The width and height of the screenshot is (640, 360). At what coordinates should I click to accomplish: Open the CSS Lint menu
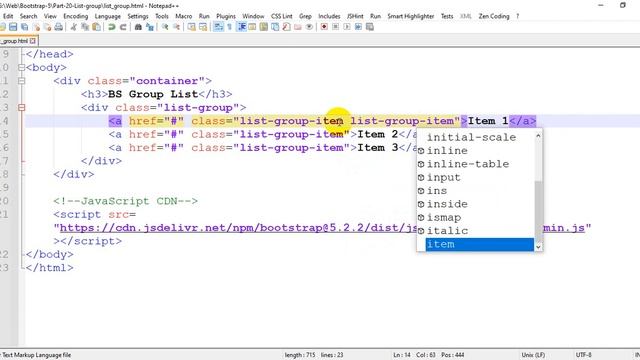[282, 16]
